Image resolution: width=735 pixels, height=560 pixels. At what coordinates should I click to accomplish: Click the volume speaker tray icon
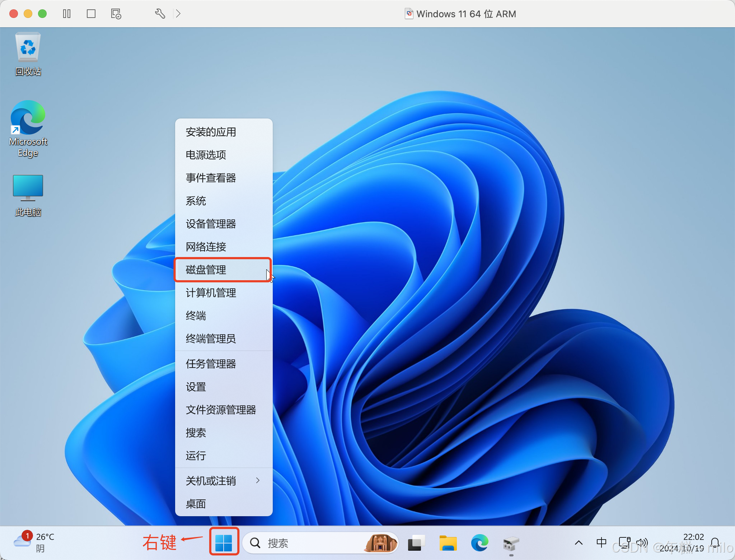[x=642, y=542]
